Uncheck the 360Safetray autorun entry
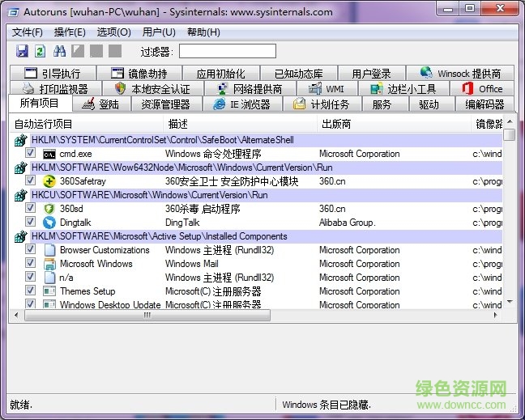 pos(30,180)
